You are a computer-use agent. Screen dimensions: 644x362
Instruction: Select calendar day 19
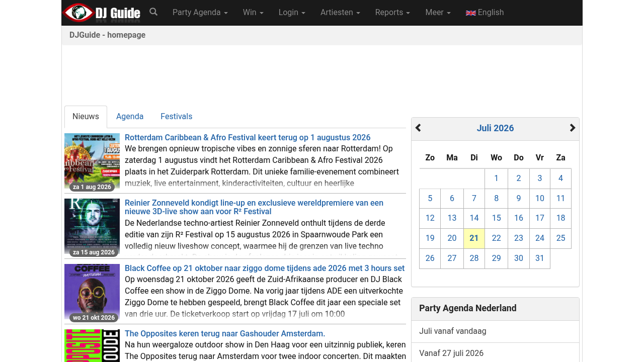click(x=430, y=238)
